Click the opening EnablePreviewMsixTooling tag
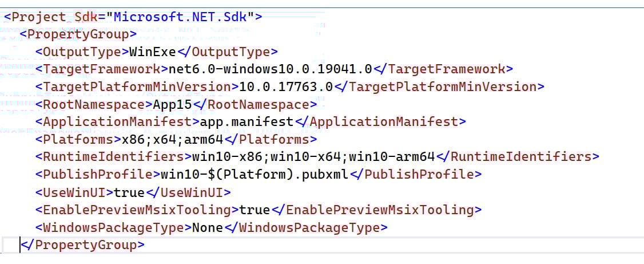Screen dimensions: 644x264 (137, 210)
